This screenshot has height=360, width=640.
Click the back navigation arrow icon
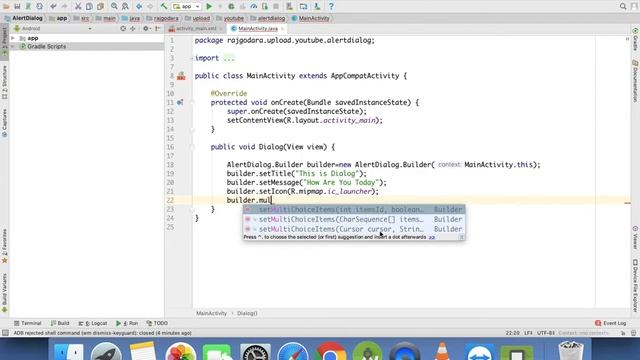pos(139,7)
